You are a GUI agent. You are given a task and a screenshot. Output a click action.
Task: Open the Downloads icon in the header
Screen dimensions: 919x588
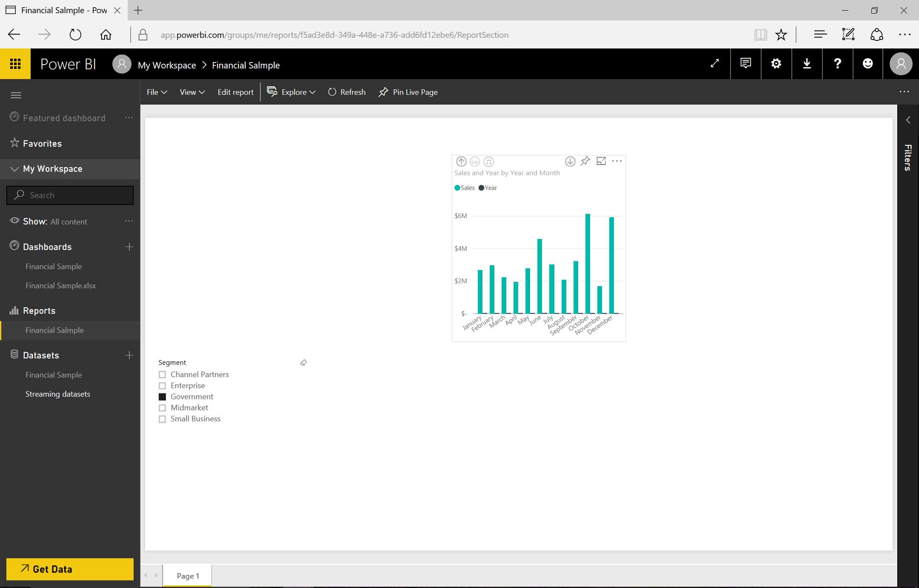(807, 64)
